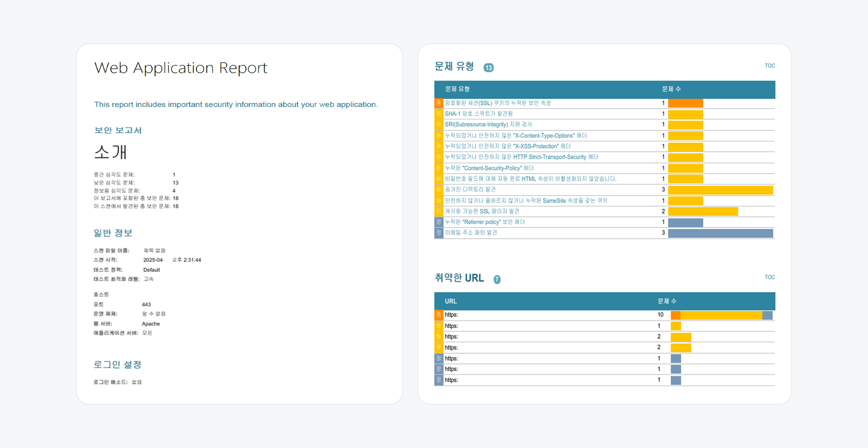Click the 정 severity icon beside Referrer policy row

pos(439,222)
